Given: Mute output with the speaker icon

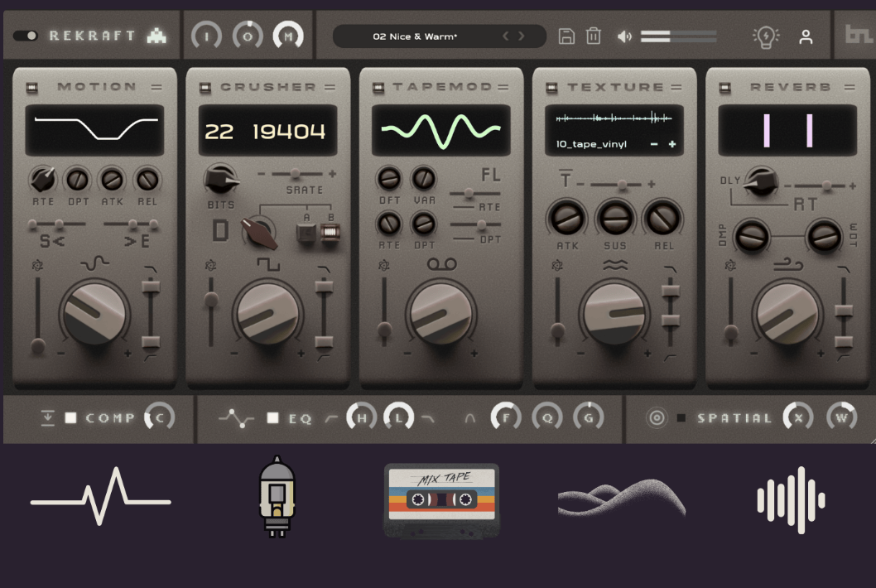Looking at the screenshot, I should click(624, 36).
